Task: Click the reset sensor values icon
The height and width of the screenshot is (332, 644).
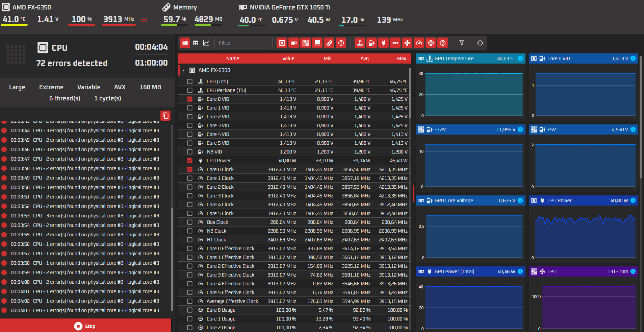Action: click(x=480, y=43)
